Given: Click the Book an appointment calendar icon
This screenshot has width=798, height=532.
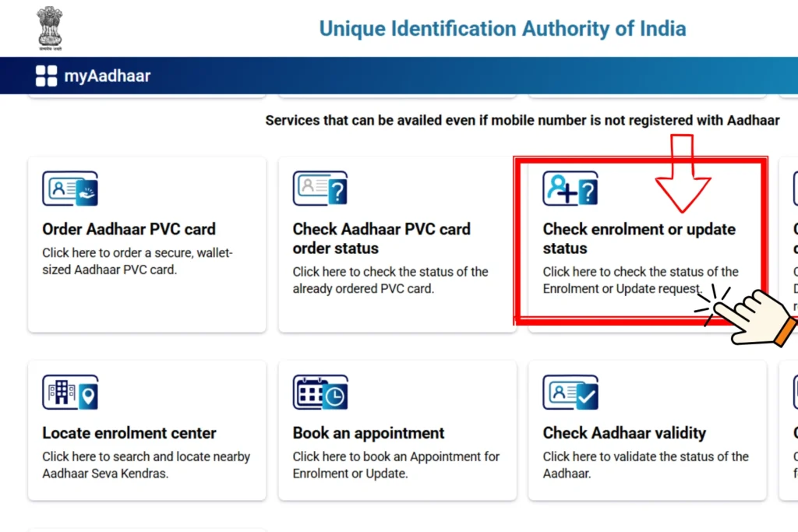Looking at the screenshot, I should coord(320,392).
